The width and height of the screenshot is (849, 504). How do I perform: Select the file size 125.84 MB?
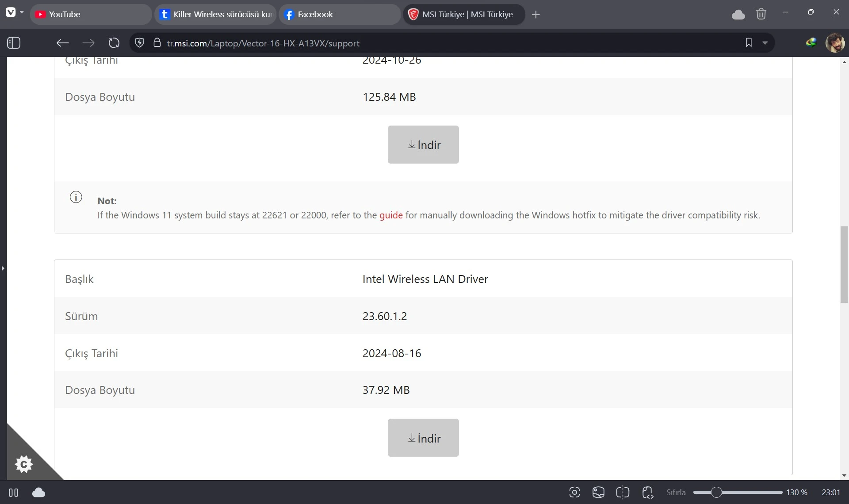389,97
